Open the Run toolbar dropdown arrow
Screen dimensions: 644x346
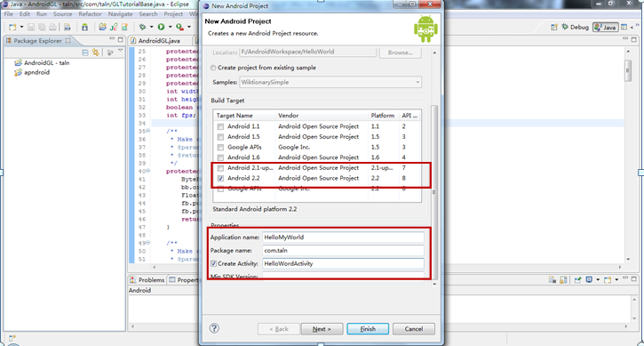point(170,28)
